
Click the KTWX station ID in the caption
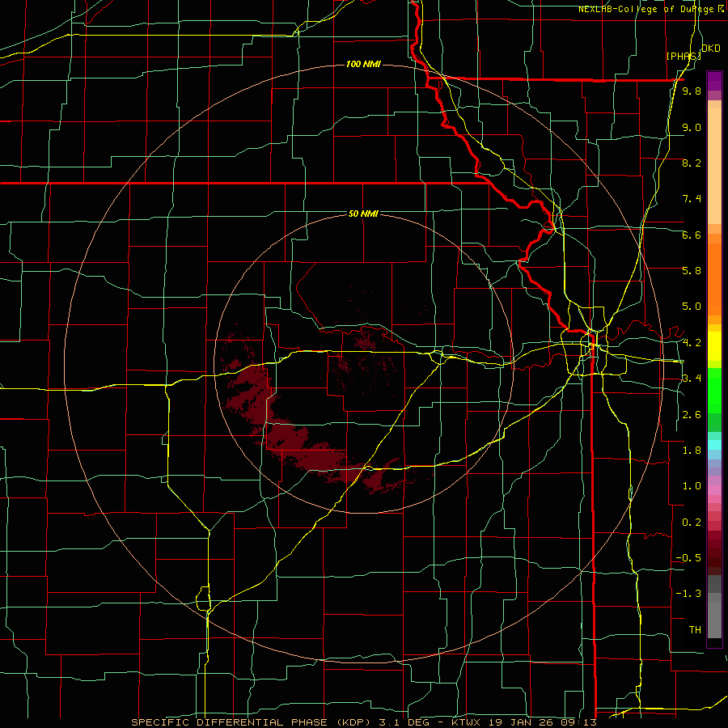(465, 722)
